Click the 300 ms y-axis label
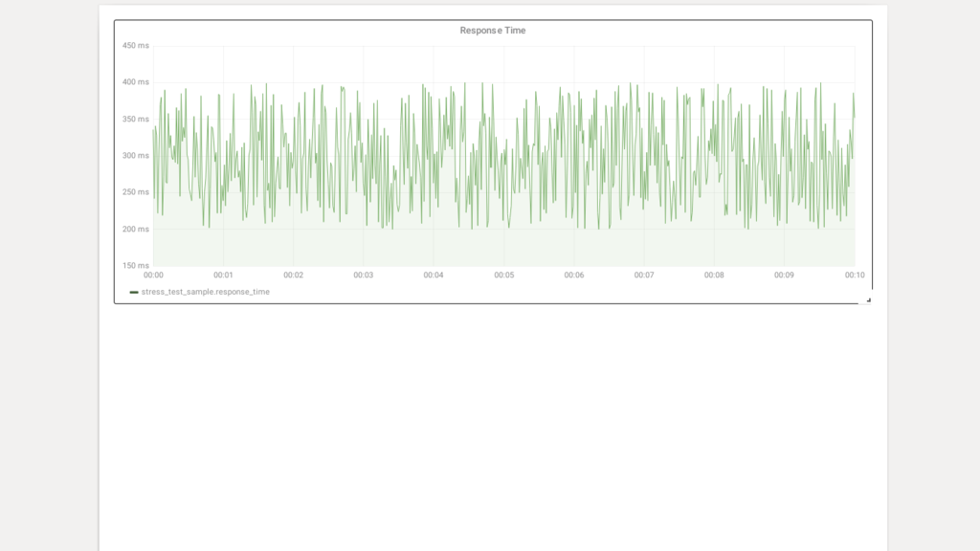 tap(136, 156)
